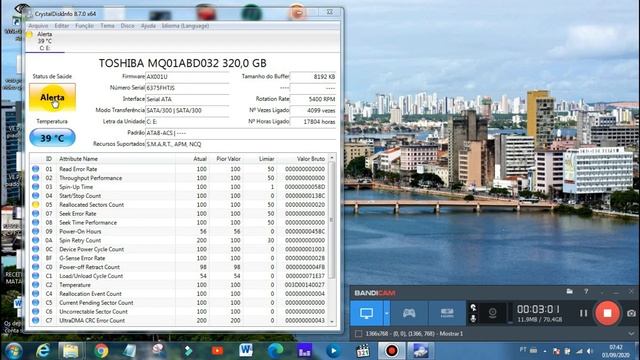Open YouTube shortcut on the taskbar
Screen dimensions: 640x360
click(x=217, y=351)
